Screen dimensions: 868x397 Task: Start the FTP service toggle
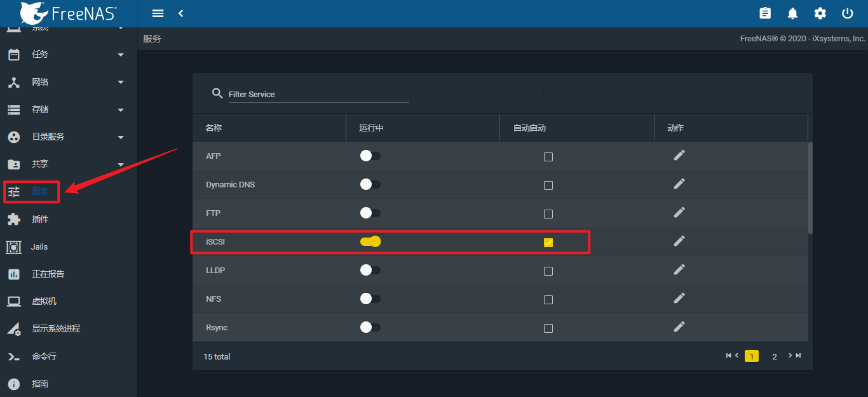(x=370, y=213)
